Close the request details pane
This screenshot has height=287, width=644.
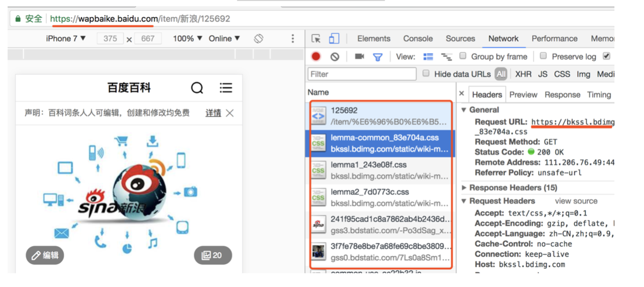coord(462,94)
